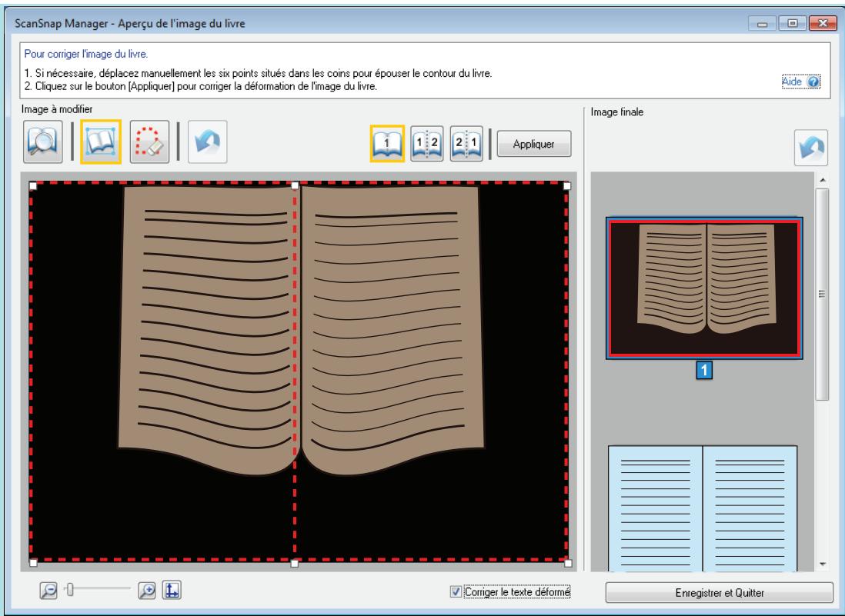Click instruction line starting '1. Si nécessaire'

(258, 73)
